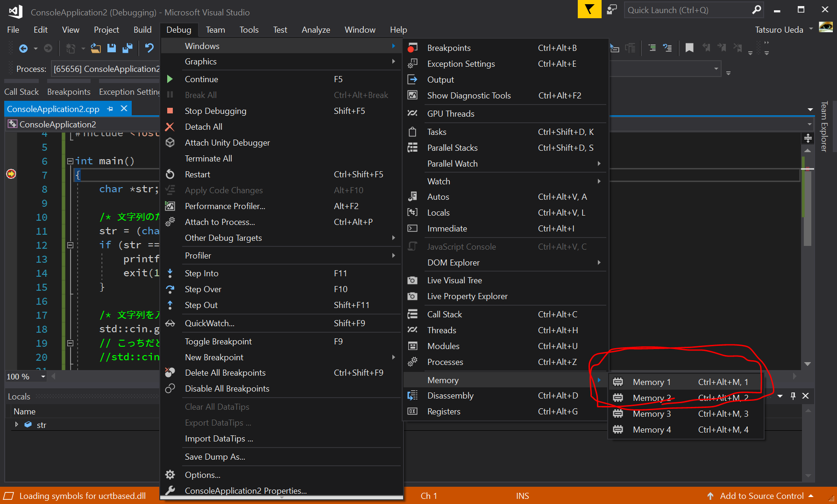The width and height of the screenshot is (837, 504).
Task: Click the QuickWatch glasses icon
Action: [170, 323]
